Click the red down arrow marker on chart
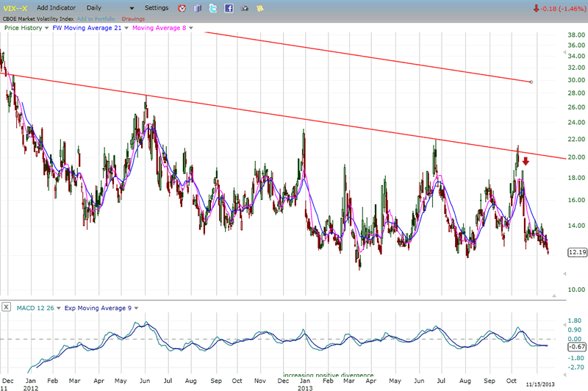Viewport: 588px width, 391px height. (x=526, y=162)
